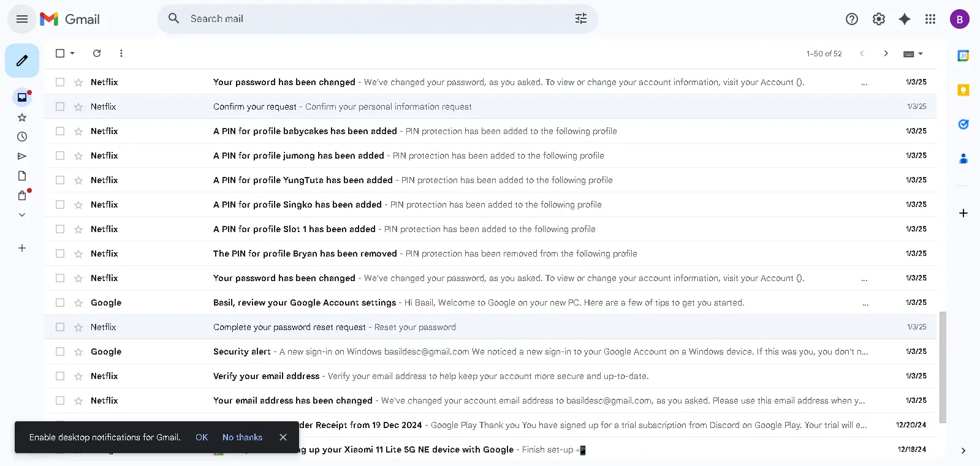Open the Gemini sparkle icon

pyautogui.click(x=905, y=19)
